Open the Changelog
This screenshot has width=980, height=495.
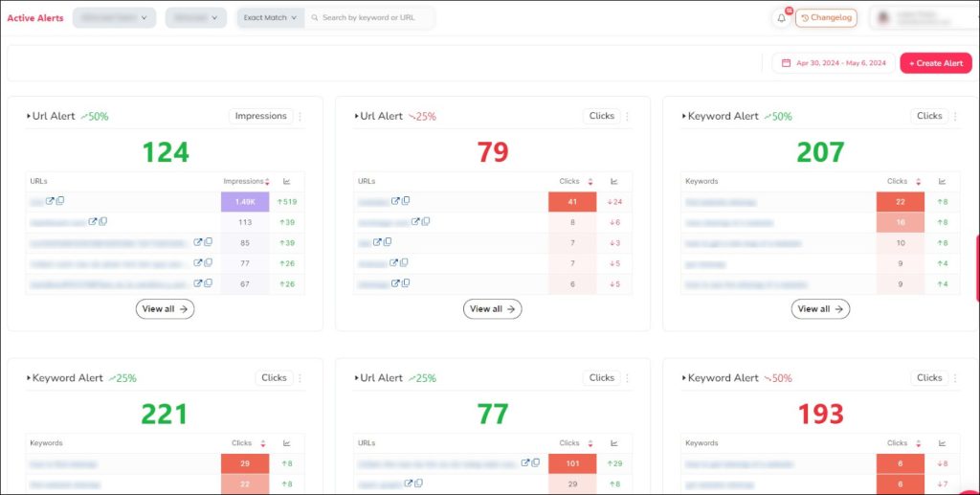coord(826,18)
